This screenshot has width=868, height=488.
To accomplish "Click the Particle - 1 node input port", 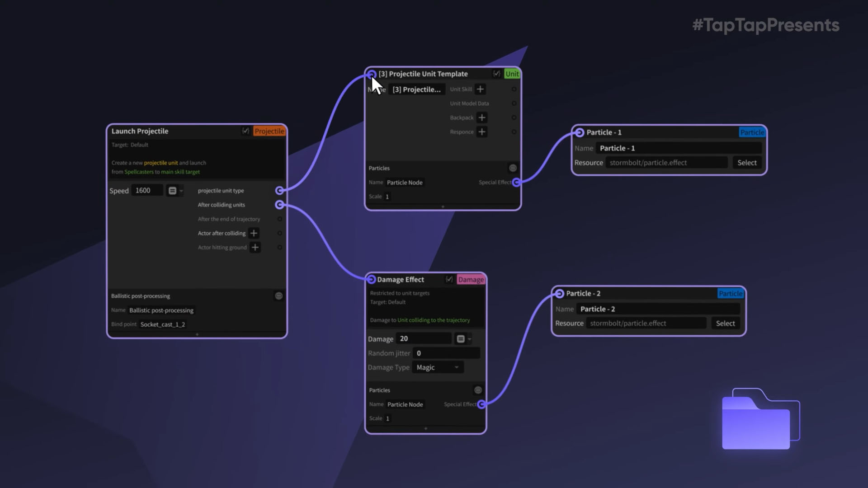I will tap(580, 132).
